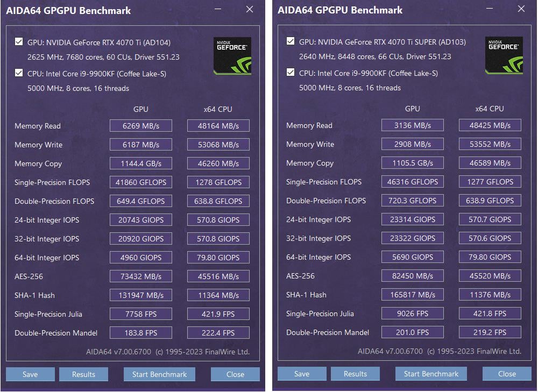Click the 11364 MB/s CPU SHA-1 value
The image size is (538, 392).
pyautogui.click(x=218, y=295)
